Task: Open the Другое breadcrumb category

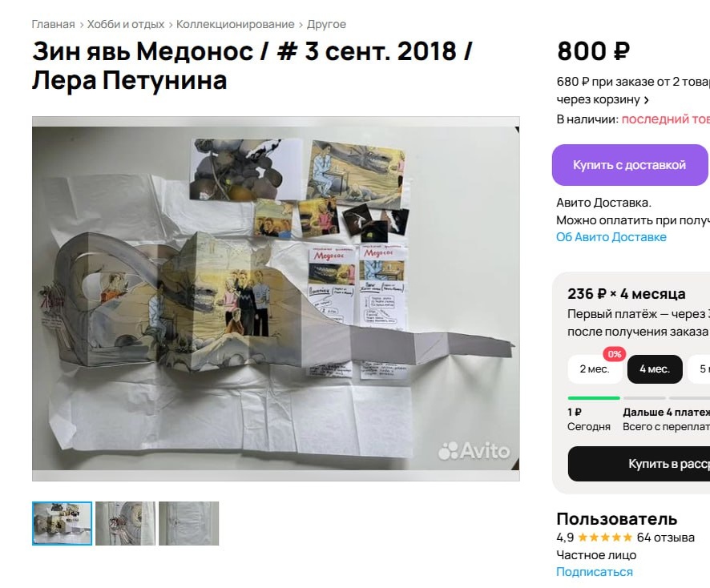Action: (326, 25)
